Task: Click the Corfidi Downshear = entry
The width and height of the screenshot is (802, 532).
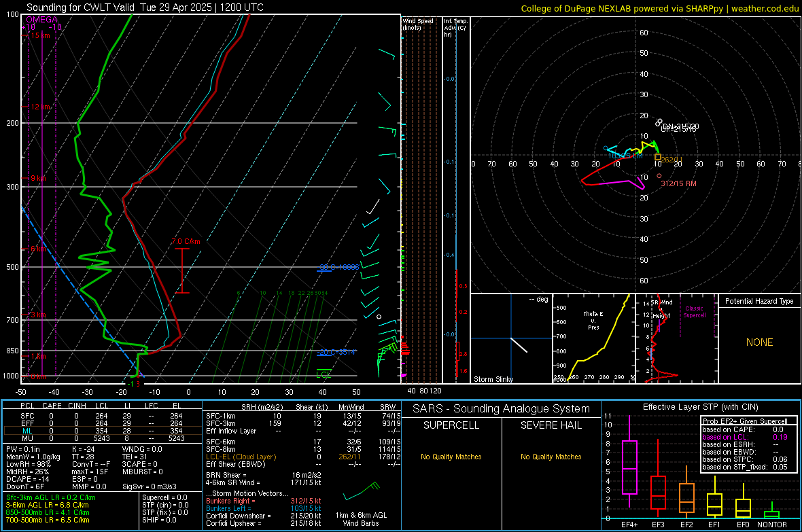Action: click(264, 516)
